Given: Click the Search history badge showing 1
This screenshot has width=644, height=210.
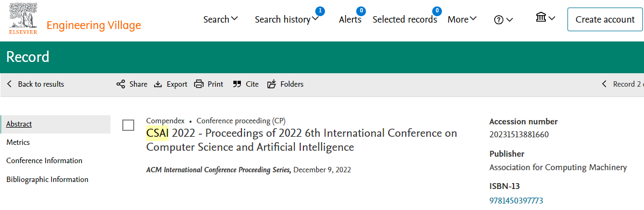Looking at the screenshot, I should (320, 11).
